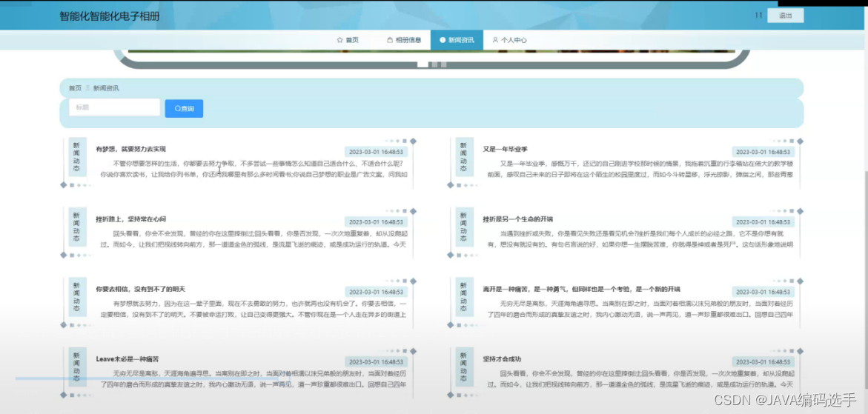868x414 pixels.
Task: Click the round icon beside 新闻资讯 tab
Action: (x=443, y=40)
